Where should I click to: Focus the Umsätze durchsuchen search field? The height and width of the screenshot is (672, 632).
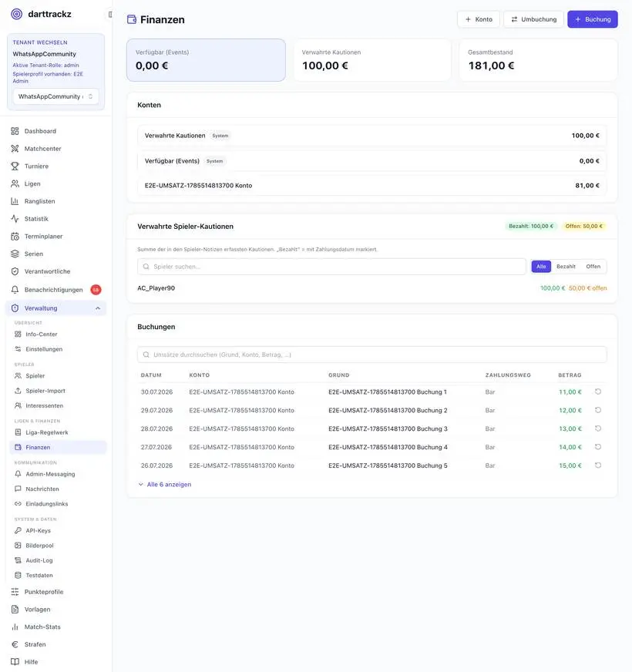(372, 354)
